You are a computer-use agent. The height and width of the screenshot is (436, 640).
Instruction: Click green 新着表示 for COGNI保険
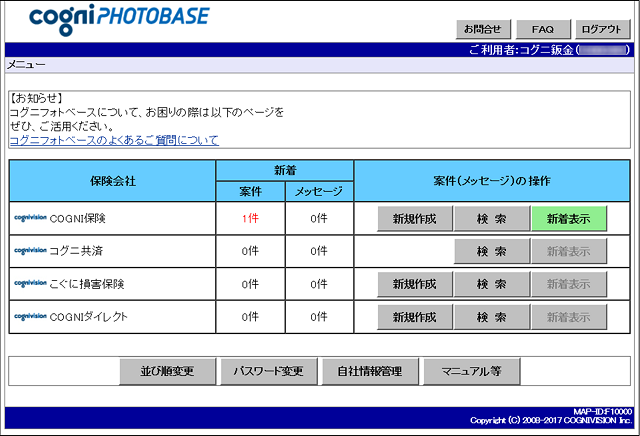(569, 219)
